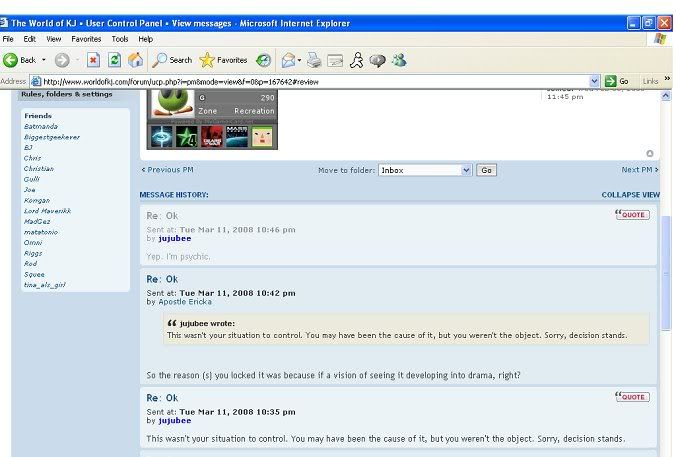Screen dimensions: 676x457
Task: Stop page loading with red X icon
Action: click(x=93, y=60)
